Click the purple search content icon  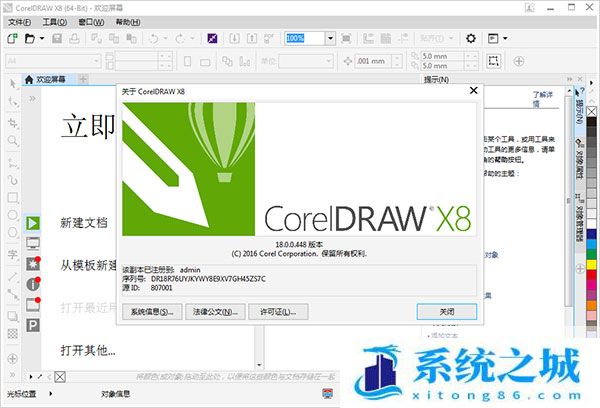(212, 38)
